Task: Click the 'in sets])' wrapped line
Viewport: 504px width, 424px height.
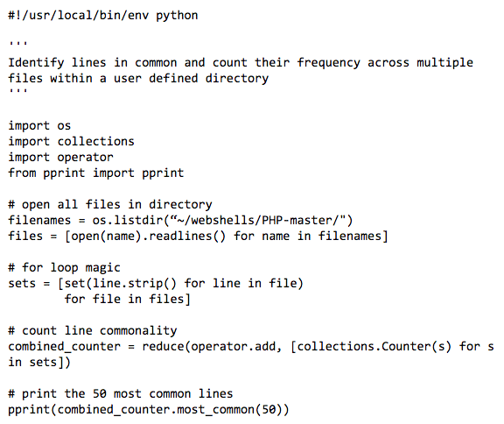Action: pos(39,362)
